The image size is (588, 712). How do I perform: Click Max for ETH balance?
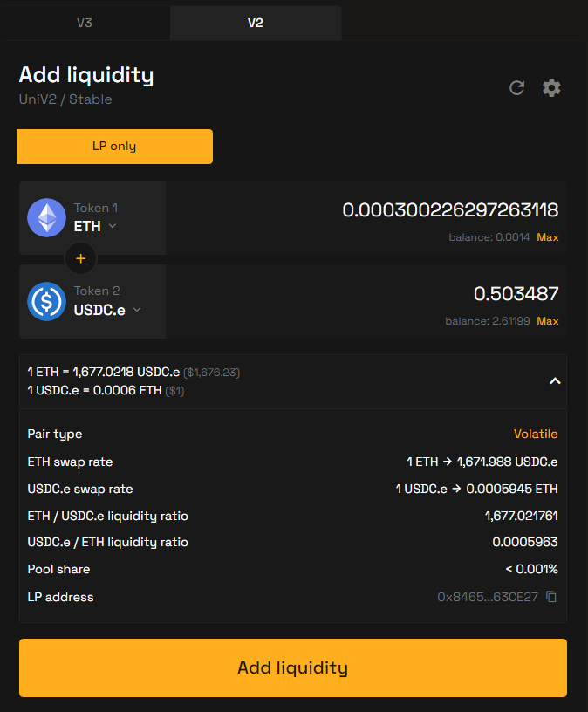tap(548, 237)
